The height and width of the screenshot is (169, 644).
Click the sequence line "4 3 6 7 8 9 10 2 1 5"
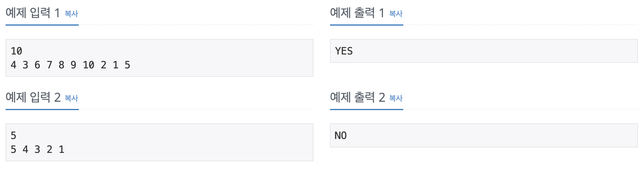(70, 65)
